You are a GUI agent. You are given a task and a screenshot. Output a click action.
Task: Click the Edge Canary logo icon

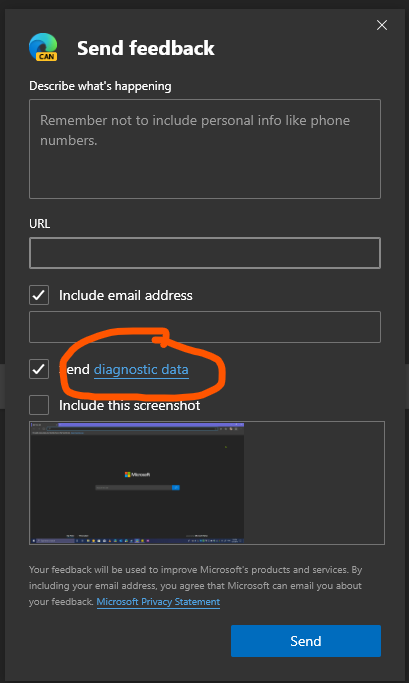coord(43,47)
